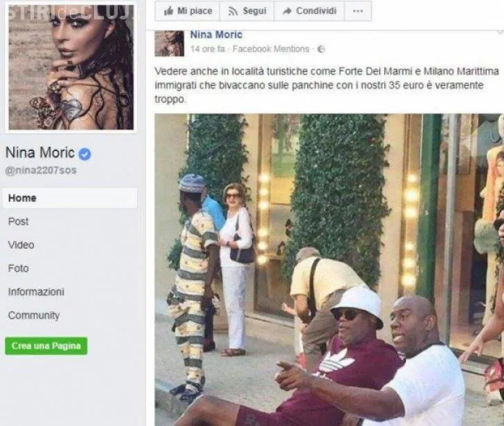The height and width of the screenshot is (426, 504).
Task: Click the small post author avatar
Action: coord(170,44)
